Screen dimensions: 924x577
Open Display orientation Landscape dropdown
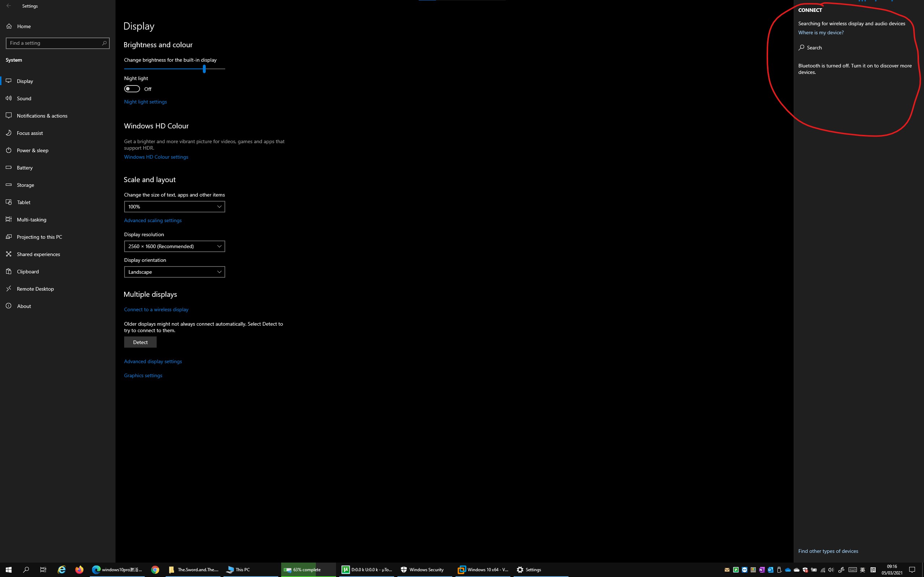[174, 272]
